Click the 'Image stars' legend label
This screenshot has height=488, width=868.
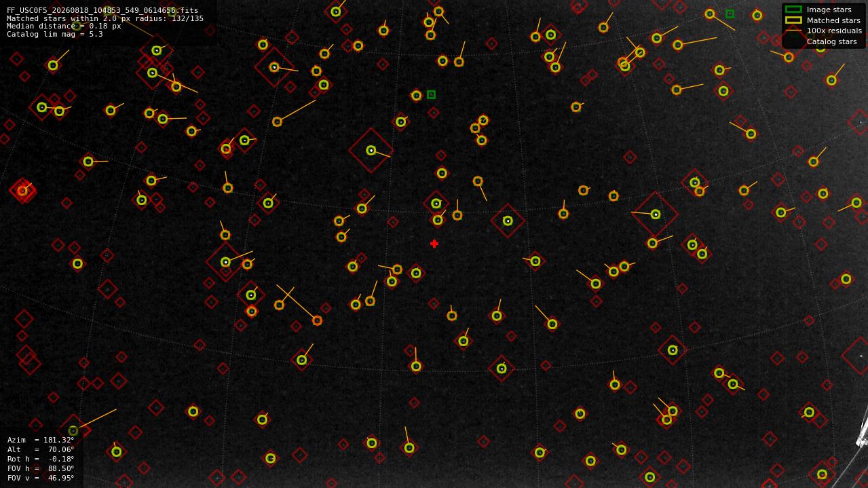click(x=829, y=10)
